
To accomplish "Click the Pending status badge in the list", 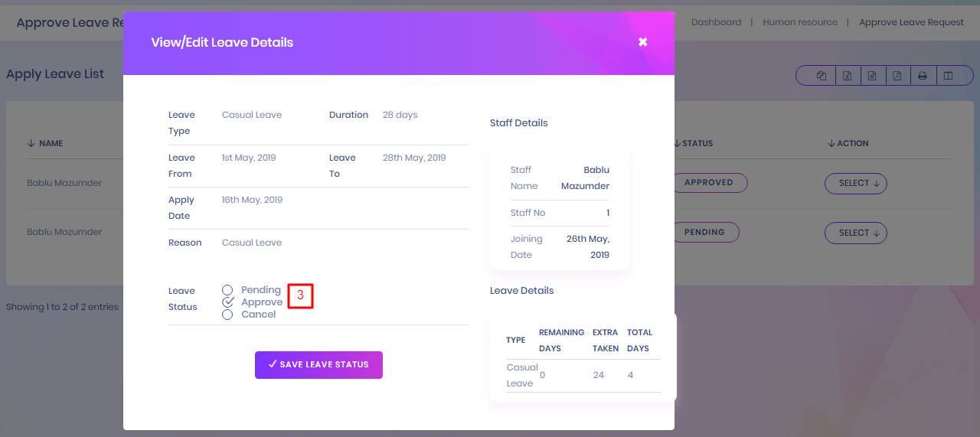I will click(704, 233).
